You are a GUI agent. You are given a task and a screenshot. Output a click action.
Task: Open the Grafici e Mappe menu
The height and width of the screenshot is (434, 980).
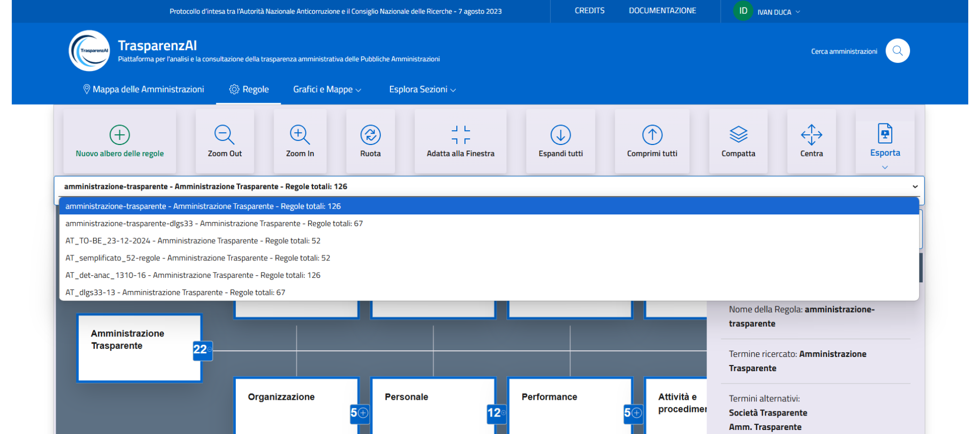pos(327,89)
